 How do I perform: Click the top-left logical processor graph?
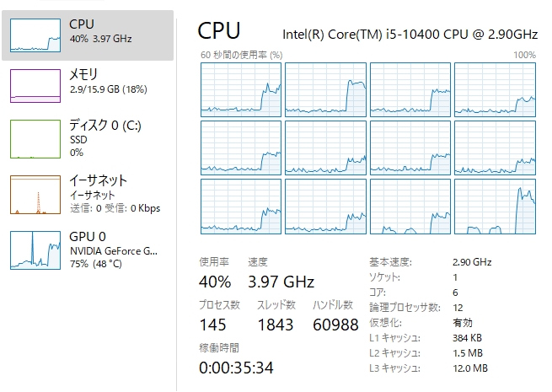[x=241, y=89]
